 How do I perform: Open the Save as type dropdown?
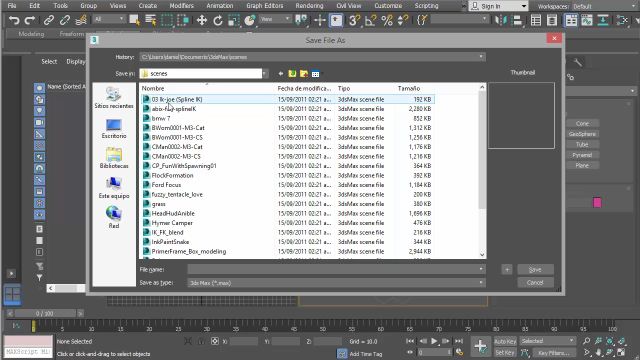[336, 282]
